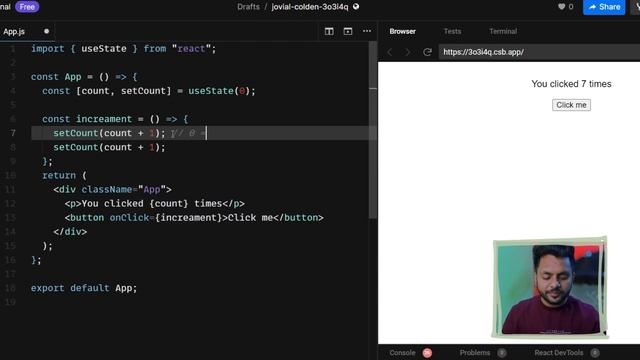Click line number 7 in the gutter
The width and height of the screenshot is (640, 360).
point(13,133)
